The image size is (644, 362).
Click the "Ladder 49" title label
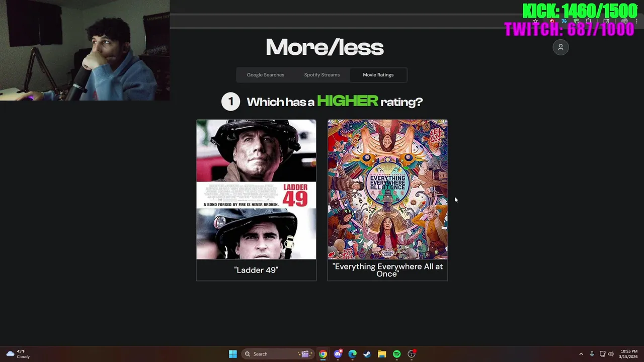point(256,270)
